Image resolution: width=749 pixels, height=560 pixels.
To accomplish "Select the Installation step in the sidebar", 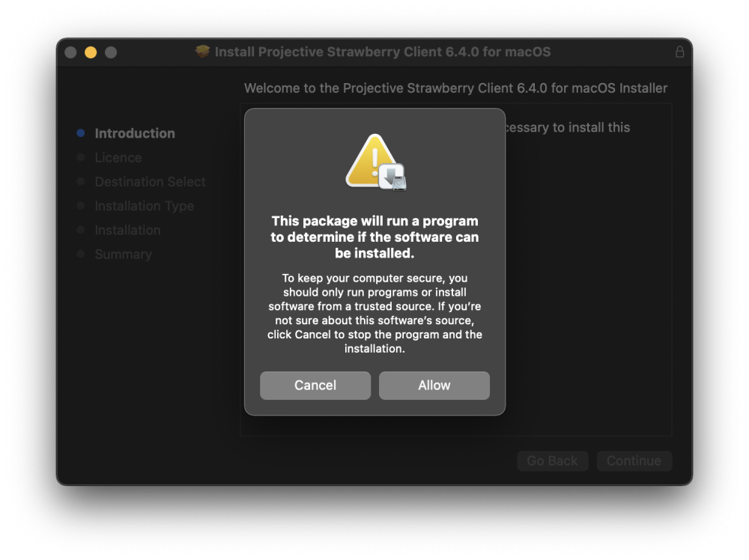I will point(127,230).
